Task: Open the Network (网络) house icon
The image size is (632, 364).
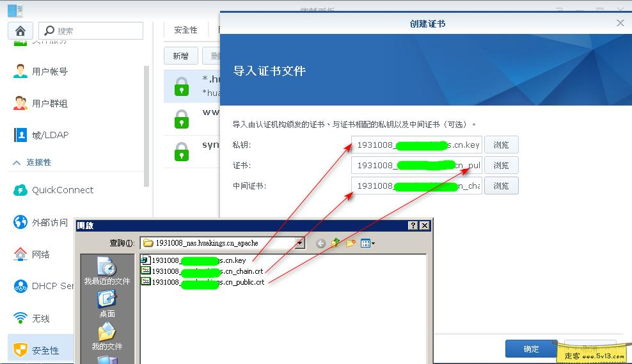Action: (x=20, y=254)
